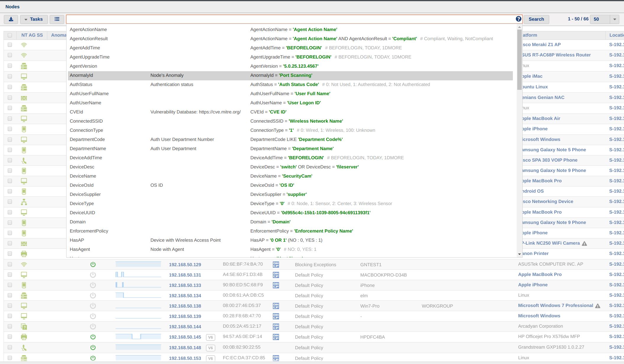Click the platform icon beside MAC A4:5E:60:F1:D3:4B
Screen dimensions: 624x364
tap(276, 275)
